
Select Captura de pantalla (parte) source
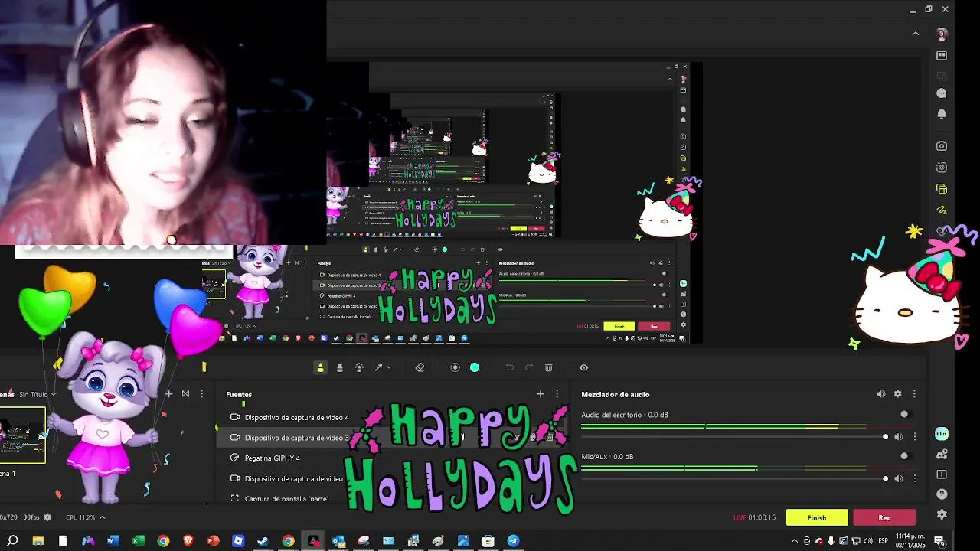coord(286,498)
